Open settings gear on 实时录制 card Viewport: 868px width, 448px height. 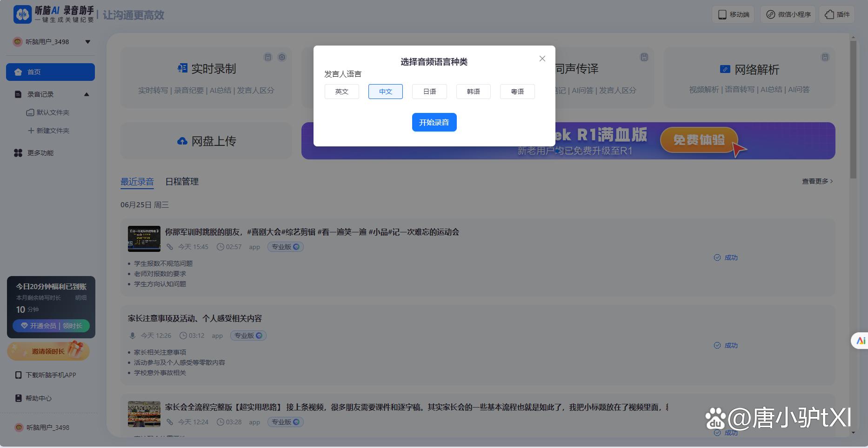click(281, 57)
